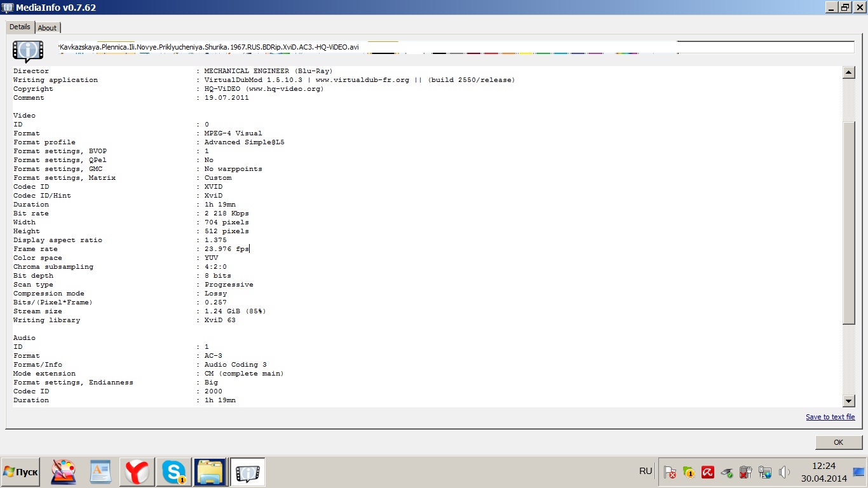This screenshot has width=868, height=488.
Task: Click the "1.24 GiB (85%)" stream size value
Action: [x=235, y=311]
